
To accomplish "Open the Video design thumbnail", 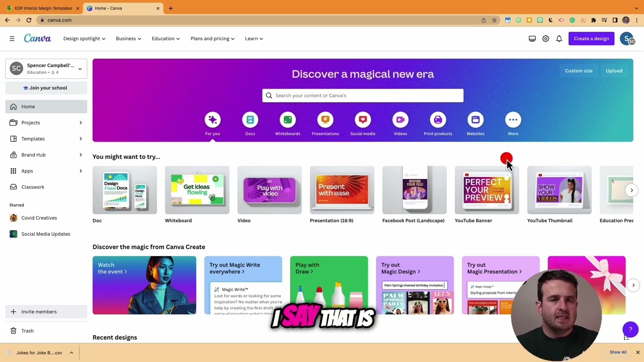I will [x=270, y=190].
